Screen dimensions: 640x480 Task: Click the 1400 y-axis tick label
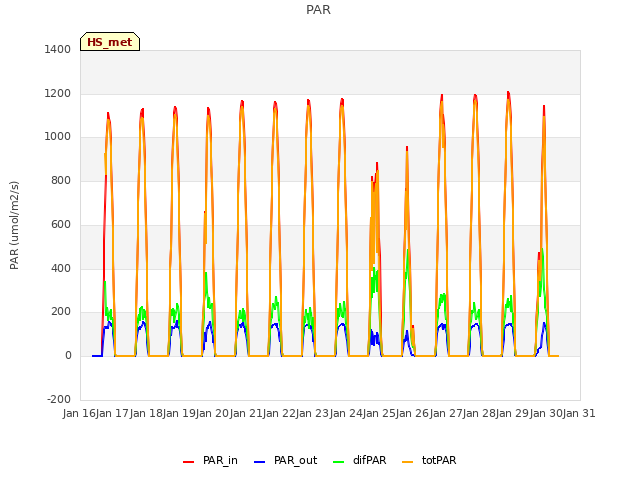click(58, 49)
